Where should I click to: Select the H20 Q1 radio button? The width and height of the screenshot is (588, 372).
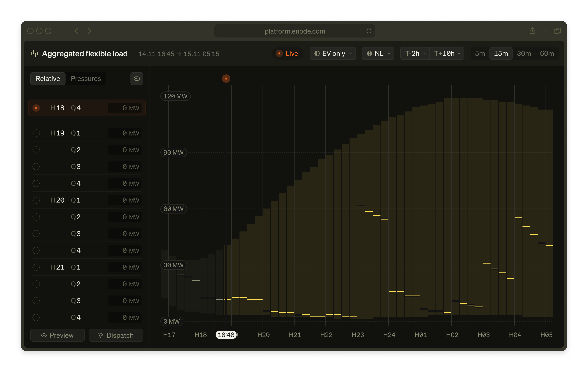click(36, 200)
